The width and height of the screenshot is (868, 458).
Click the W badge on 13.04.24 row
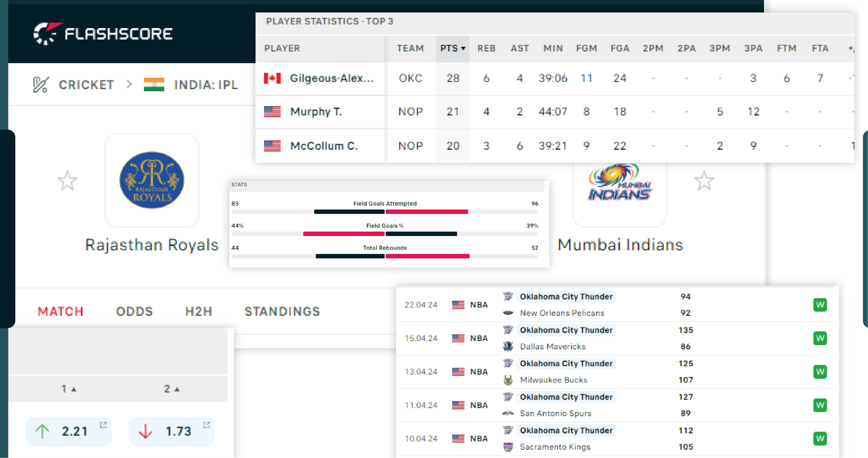coord(820,372)
